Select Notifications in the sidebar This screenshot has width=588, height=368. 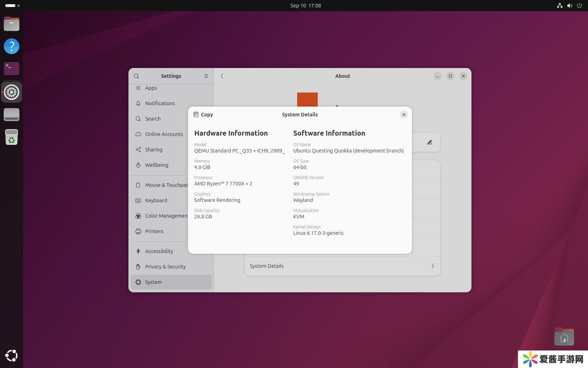[160, 103]
